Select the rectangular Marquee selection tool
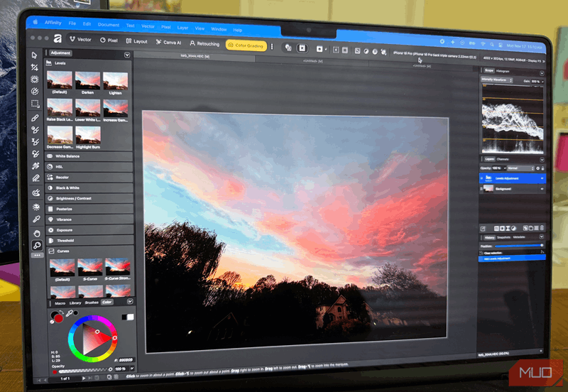 coord(34,104)
